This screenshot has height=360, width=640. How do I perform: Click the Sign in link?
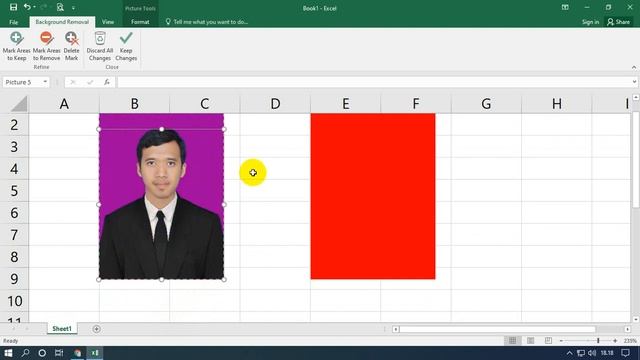point(590,22)
